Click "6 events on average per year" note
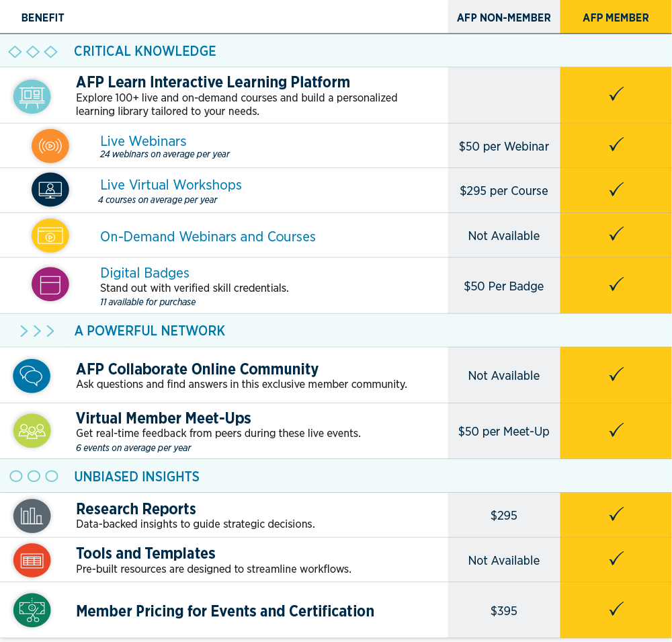672x642 pixels. (134, 448)
